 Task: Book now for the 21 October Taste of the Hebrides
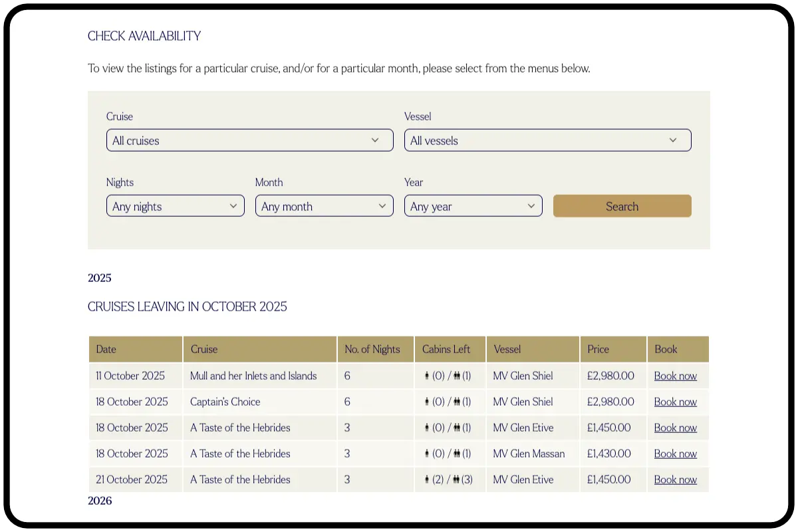click(x=675, y=479)
